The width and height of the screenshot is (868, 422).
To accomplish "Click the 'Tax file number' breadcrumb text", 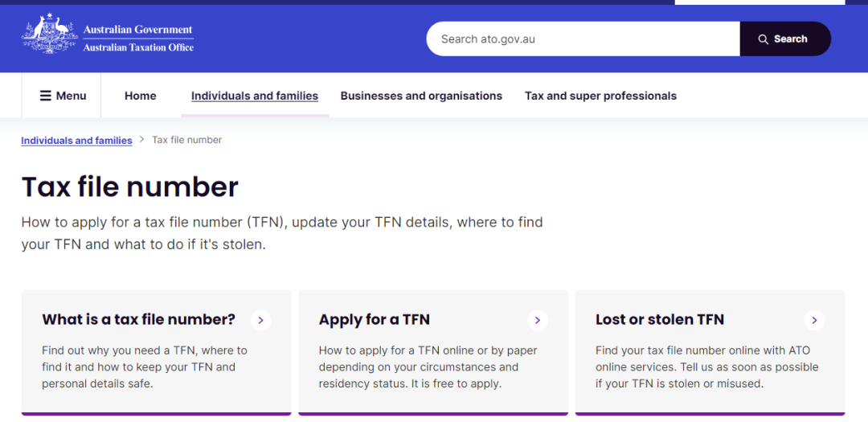I will coord(187,140).
